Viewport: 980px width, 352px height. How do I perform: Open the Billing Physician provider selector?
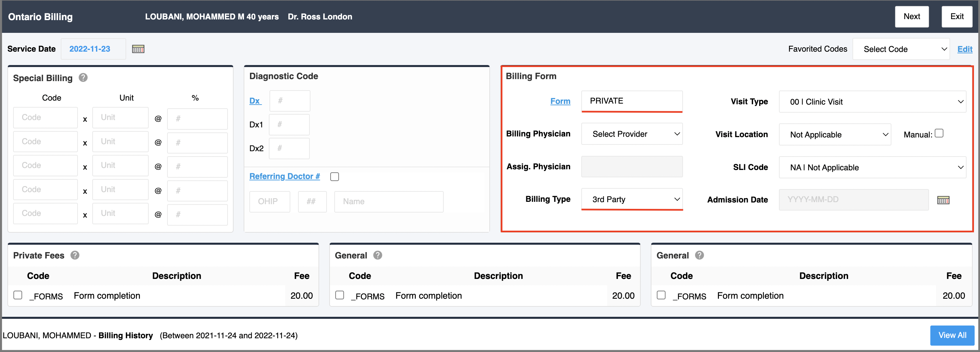coord(632,134)
